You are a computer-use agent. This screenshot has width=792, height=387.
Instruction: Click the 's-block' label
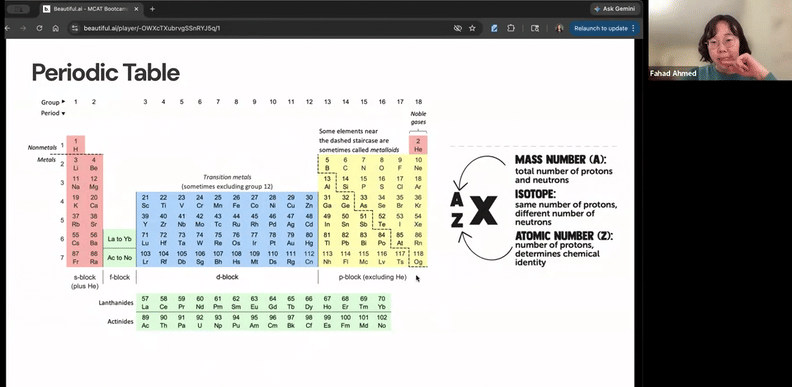(84, 277)
